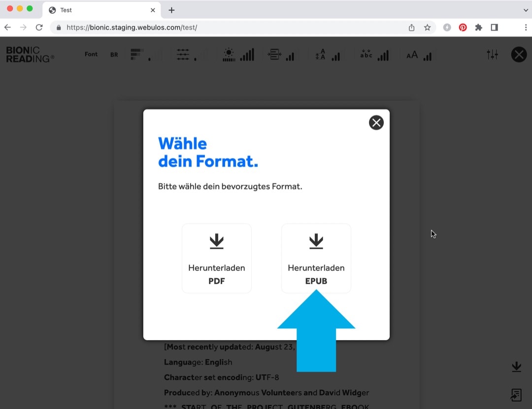Screen dimensions: 532x409
Task: Click the contrast brightness sun icon
Action: tap(229, 54)
